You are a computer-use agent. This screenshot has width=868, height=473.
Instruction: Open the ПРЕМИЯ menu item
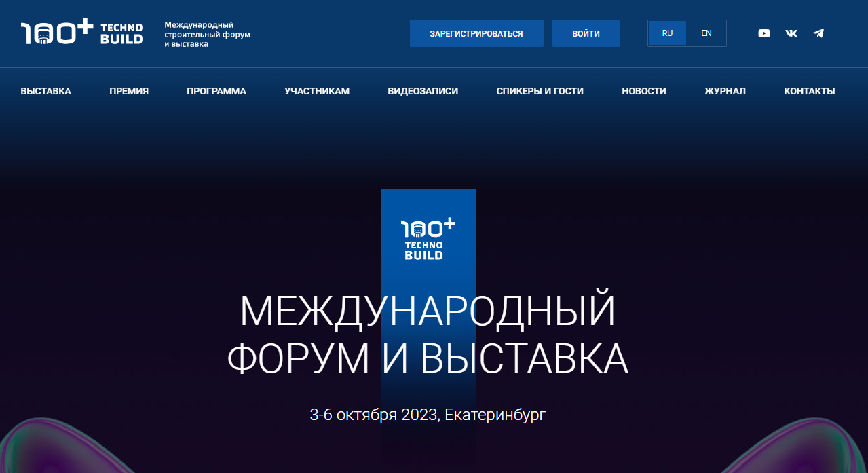tap(129, 91)
